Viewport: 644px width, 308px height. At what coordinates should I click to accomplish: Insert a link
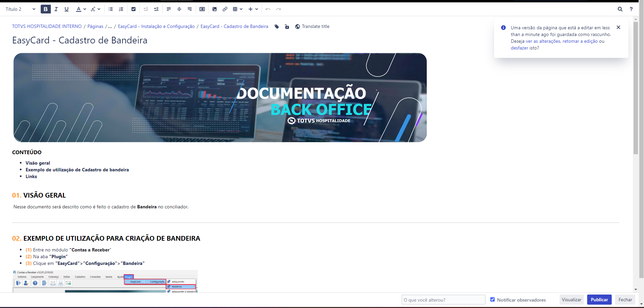pos(225,9)
